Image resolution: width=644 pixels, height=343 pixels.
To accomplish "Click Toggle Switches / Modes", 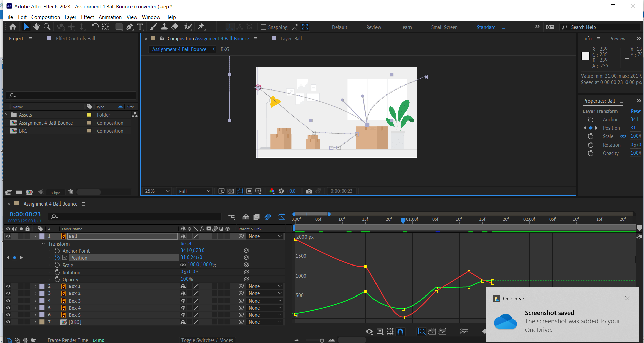I will [207, 340].
